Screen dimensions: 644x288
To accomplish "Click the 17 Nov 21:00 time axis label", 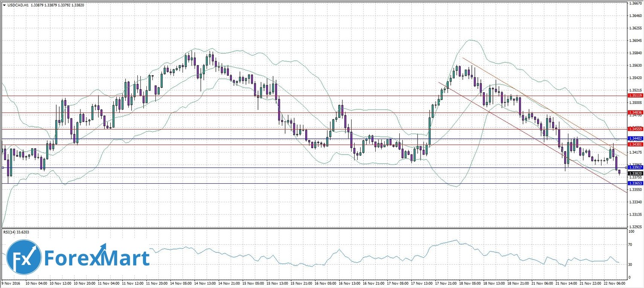I will click(x=447, y=284).
